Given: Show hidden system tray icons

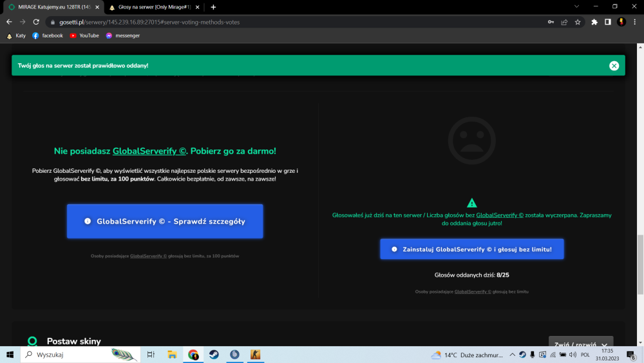Looking at the screenshot, I should (512, 355).
